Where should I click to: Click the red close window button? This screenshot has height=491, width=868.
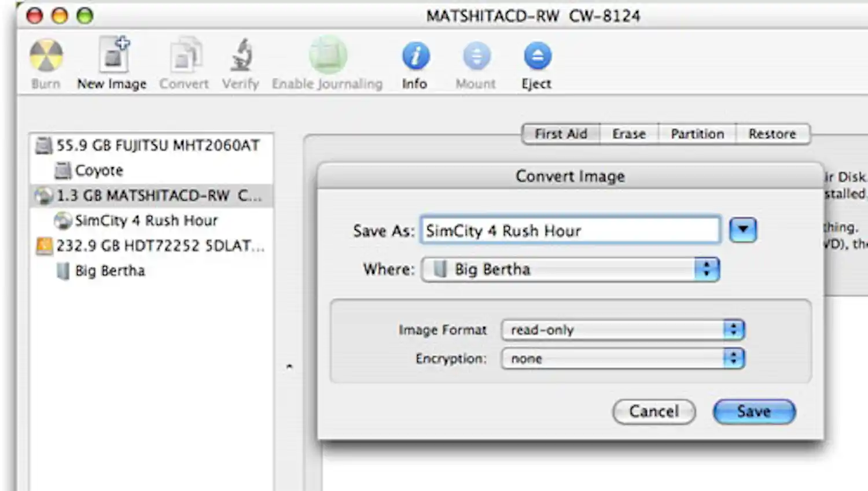[35, 16]
